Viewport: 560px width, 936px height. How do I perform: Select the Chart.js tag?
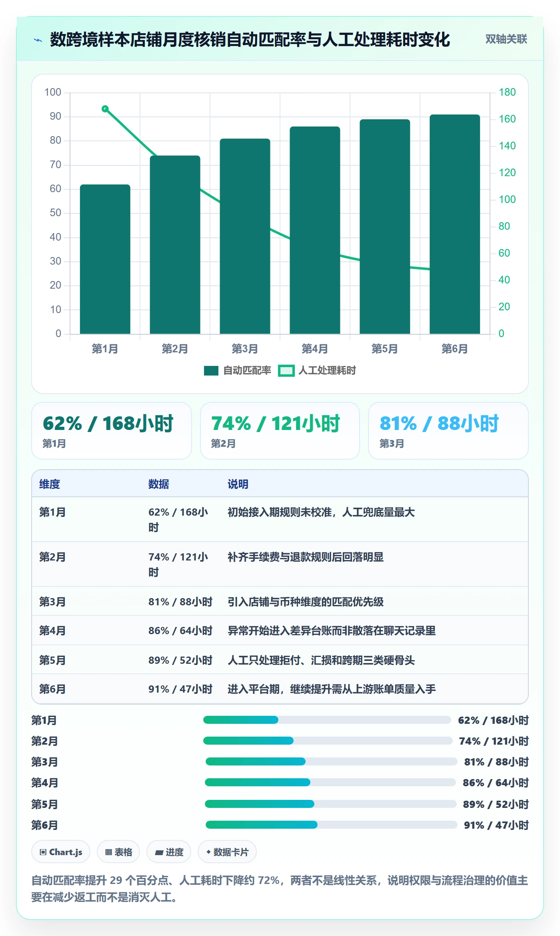tap(61, 852)
